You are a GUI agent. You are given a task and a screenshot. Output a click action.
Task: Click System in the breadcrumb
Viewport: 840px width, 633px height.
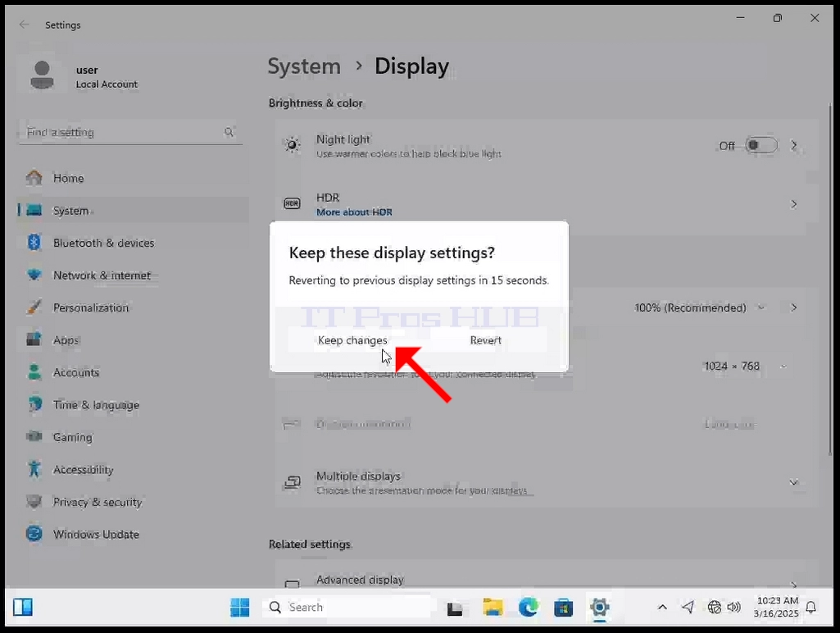pos(304,66)
